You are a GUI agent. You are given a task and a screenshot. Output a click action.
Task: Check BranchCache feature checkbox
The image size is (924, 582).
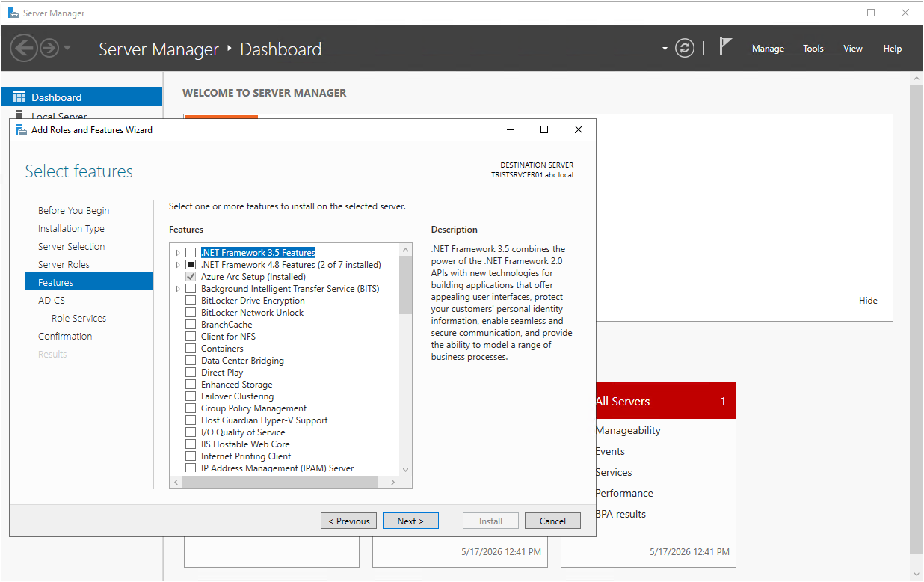(191, 325)
